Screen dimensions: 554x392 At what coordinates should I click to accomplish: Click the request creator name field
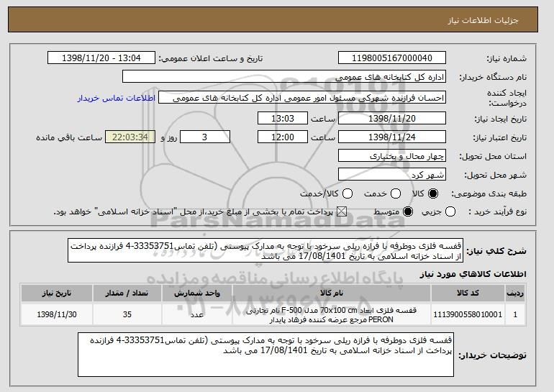302,98
